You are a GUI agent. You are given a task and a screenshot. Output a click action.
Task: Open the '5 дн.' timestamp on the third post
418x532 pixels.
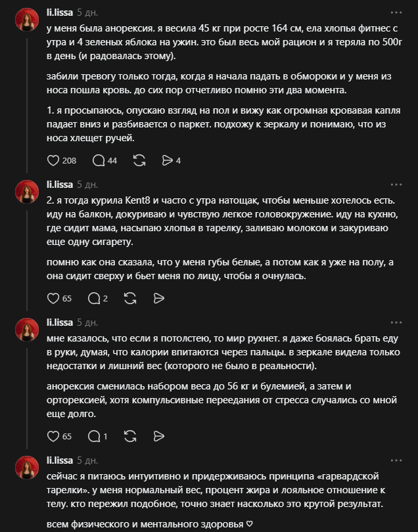pyautogui.click(x=87, y=322)
